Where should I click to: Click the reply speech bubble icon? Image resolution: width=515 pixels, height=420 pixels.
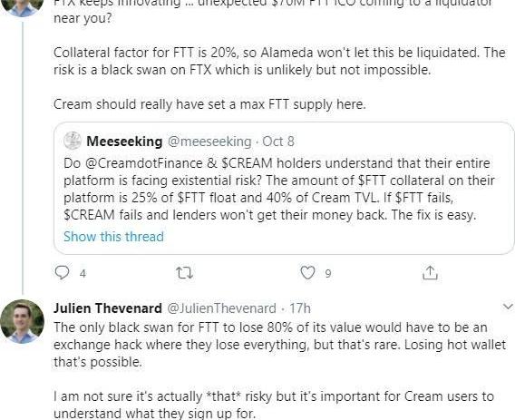[62, 273]
